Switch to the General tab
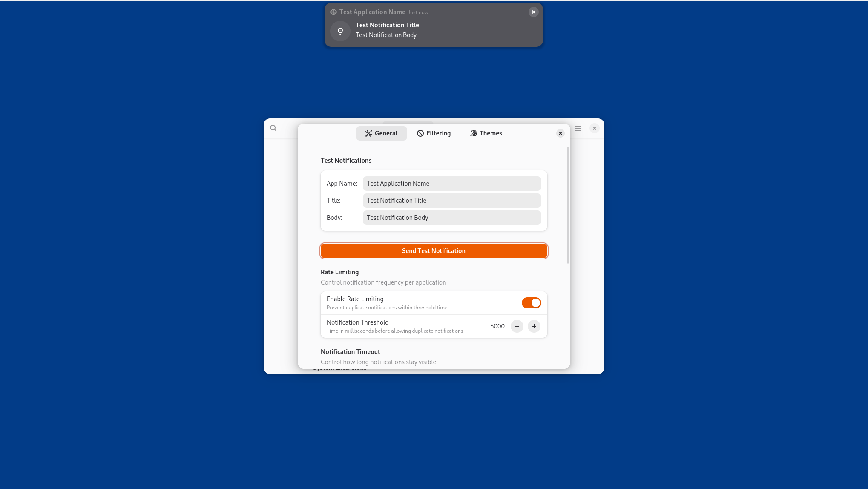868x489 pixels. click(381, 133)
